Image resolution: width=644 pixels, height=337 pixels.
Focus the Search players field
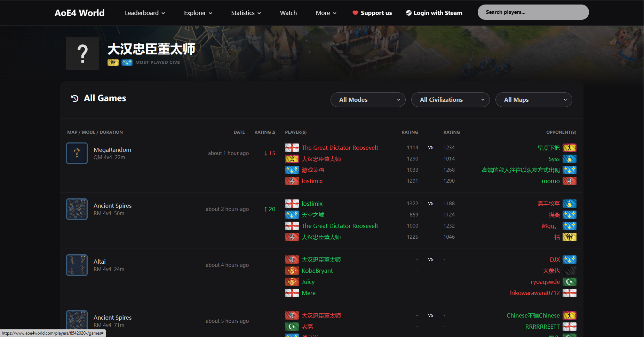pyautogui.click(x=533, y=12)
